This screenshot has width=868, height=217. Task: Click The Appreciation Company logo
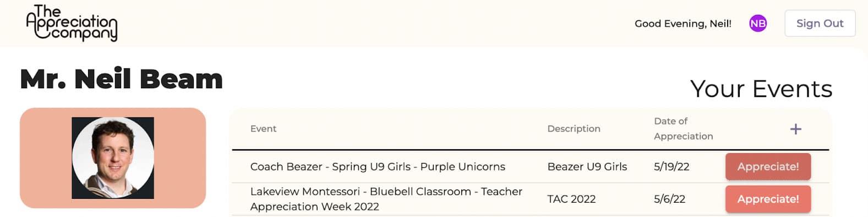point(72,23)
